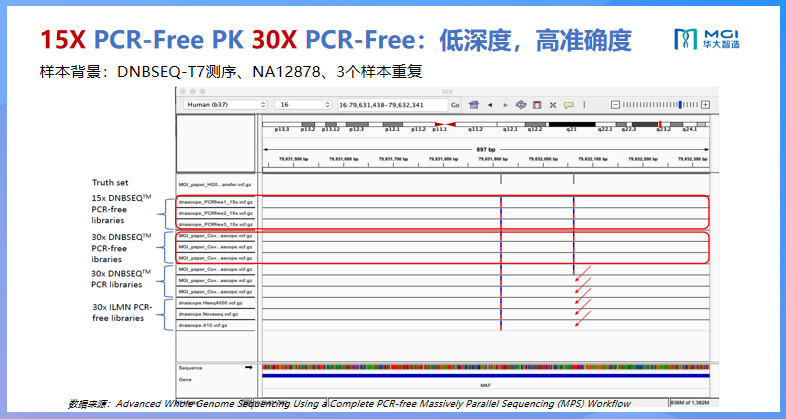The width and height of the screenshot is (786, 419).
Task: Click the q11.2 cytoband label
Action: [x=475, y=129]
